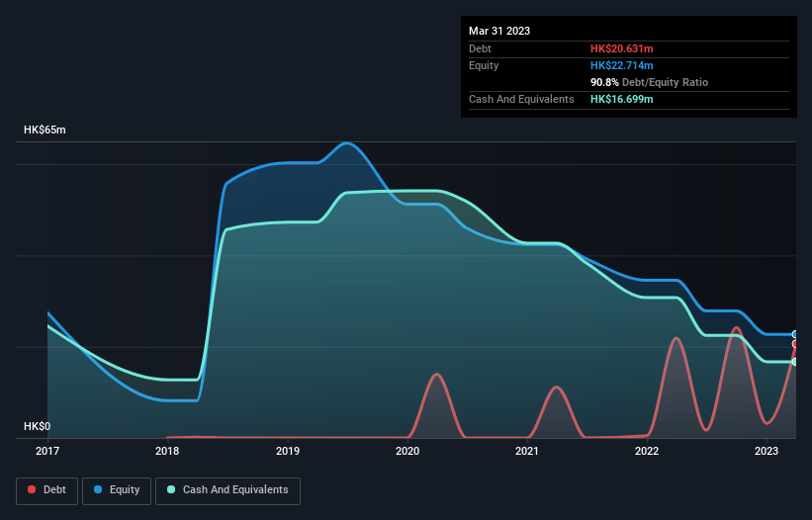Click the HK$22.714m equity value
Viewport: 812px width, 520px height.
pos(621,65)
